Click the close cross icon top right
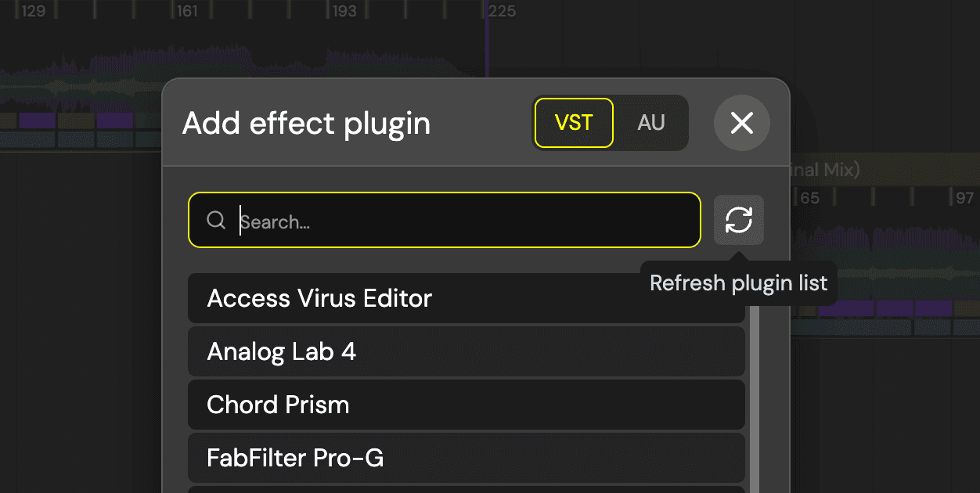 741,123
